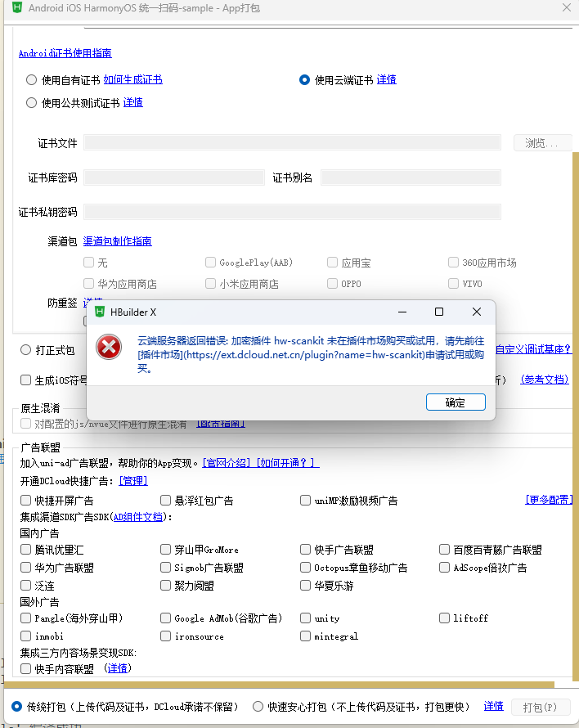Open 渠道包制作指南 link
Viewport: 579px width, 728px height.
[x=118, y=241]
